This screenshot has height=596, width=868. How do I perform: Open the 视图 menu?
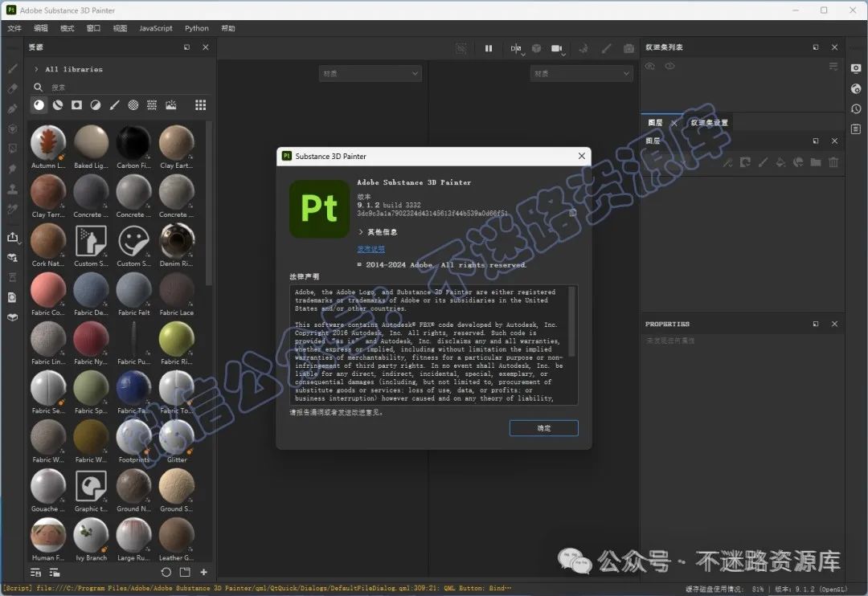(x=120, y=28)
